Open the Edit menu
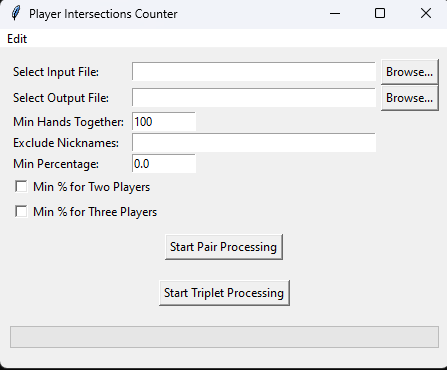Viewport: 447px width, 370px height. pos(17,39)
